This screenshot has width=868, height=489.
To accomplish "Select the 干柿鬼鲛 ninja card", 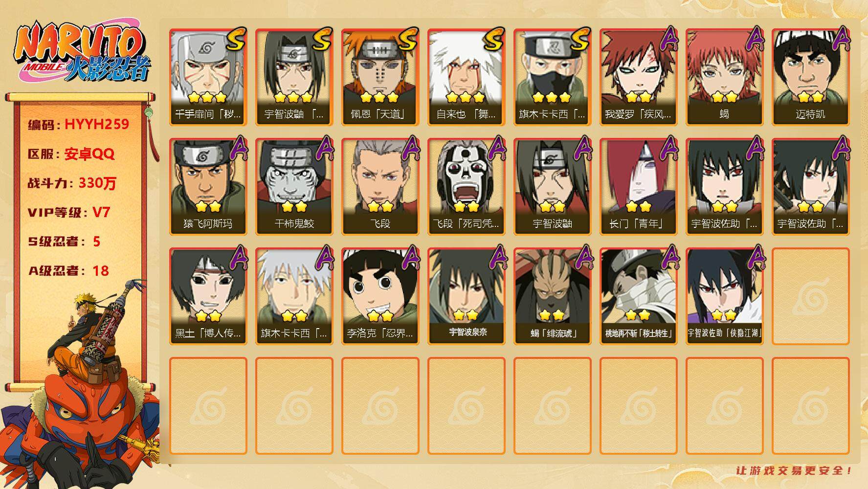I will click(294, 187).
